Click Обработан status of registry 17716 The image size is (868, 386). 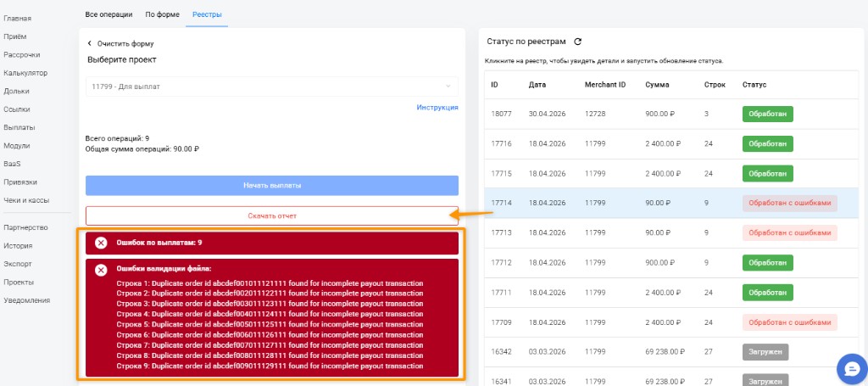[767, 144]
